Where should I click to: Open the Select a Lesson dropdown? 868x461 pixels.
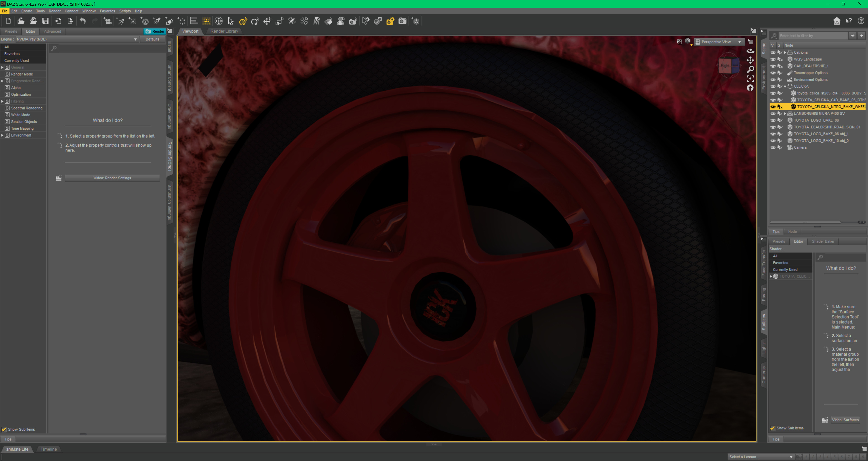pos(760,457)
